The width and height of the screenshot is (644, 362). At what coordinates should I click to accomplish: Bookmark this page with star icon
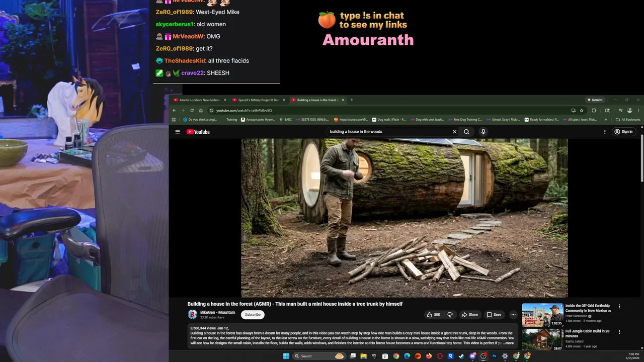[582, 111]
